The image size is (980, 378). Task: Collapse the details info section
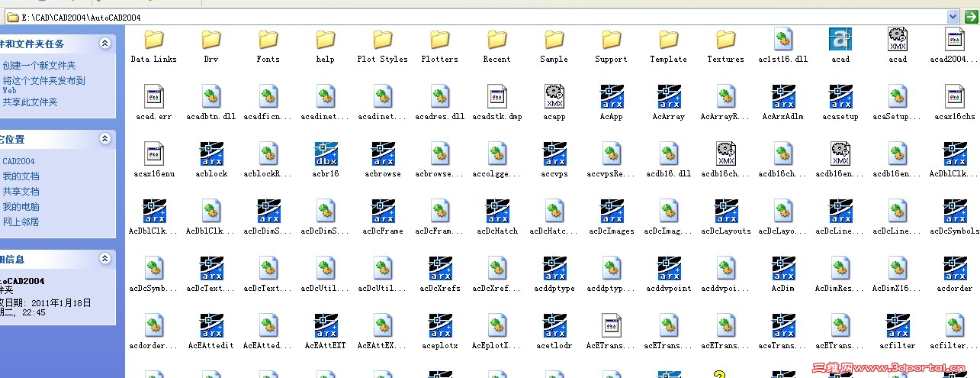pyautogui.click(x=104, y=260)
